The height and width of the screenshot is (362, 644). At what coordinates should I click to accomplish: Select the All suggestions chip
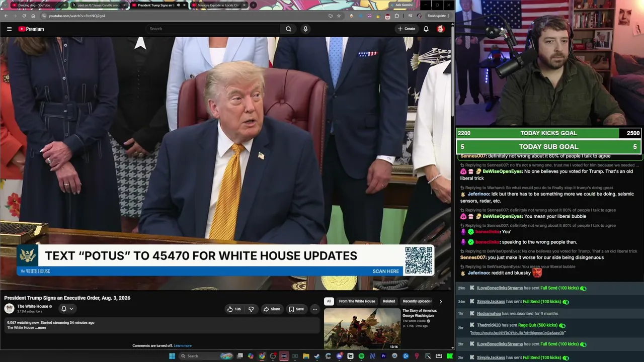(329, 301)
